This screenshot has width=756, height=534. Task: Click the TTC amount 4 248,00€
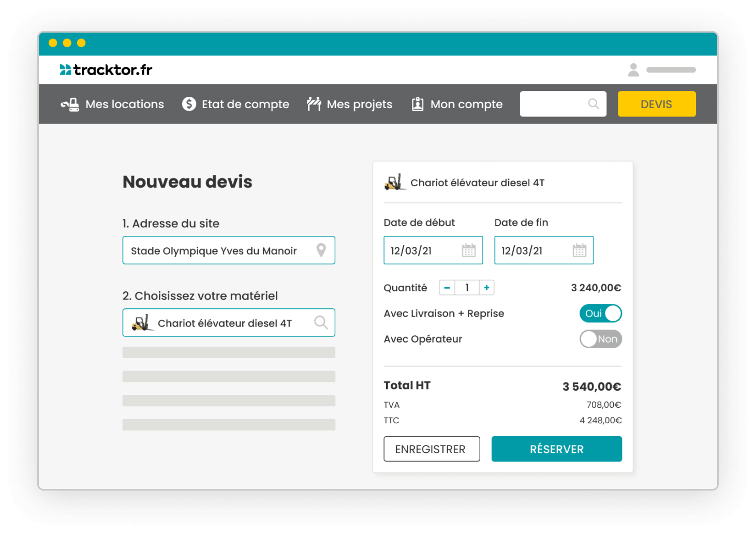(601, 420)
